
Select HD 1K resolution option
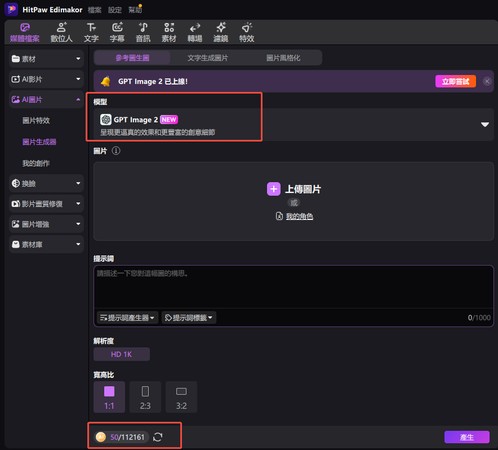coord(121,354)
